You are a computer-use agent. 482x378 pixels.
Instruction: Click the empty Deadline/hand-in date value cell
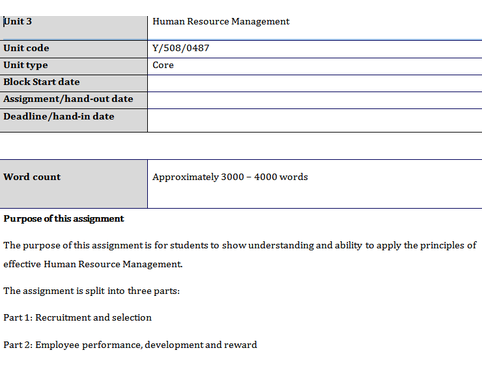315,120
